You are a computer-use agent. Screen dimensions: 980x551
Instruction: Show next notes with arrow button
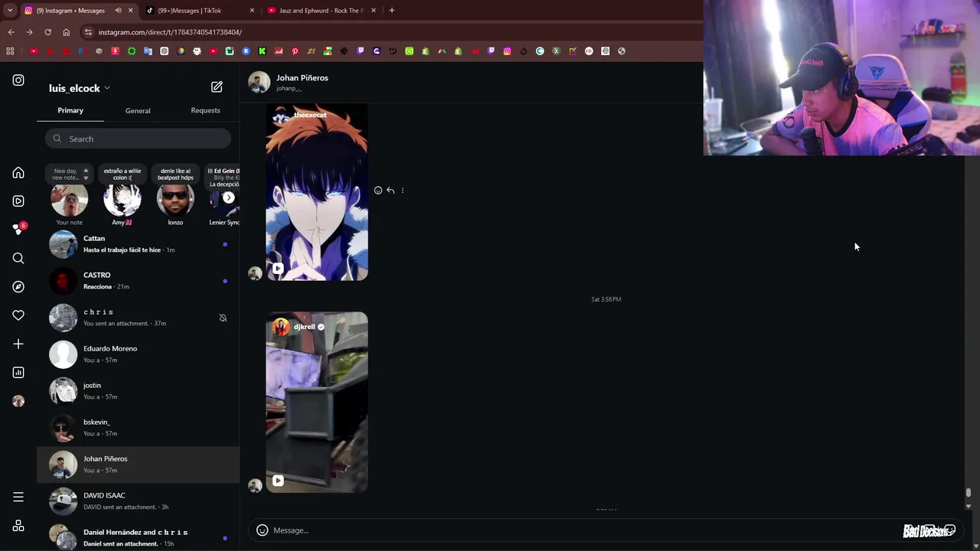[x=228, y=197]
